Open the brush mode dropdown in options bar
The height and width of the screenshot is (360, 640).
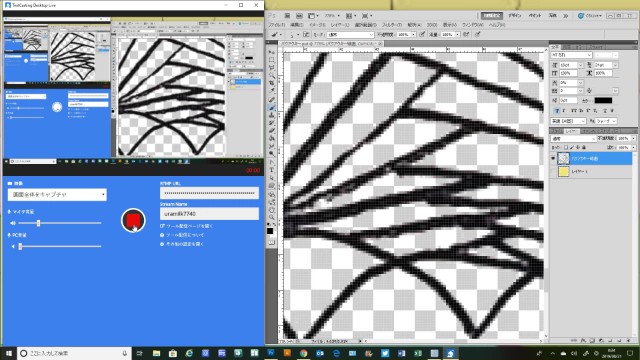pos(351,35)
